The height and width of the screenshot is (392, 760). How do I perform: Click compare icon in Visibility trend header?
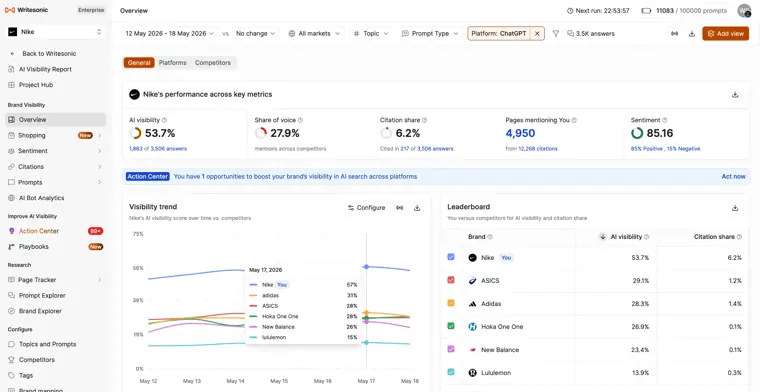pyautogui.click(x=399, y=208)
